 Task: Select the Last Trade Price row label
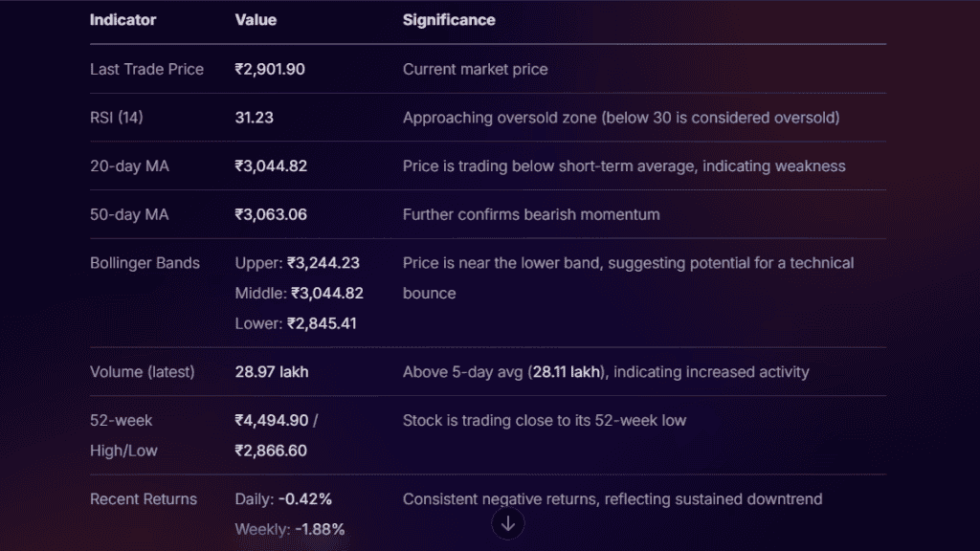146,69
